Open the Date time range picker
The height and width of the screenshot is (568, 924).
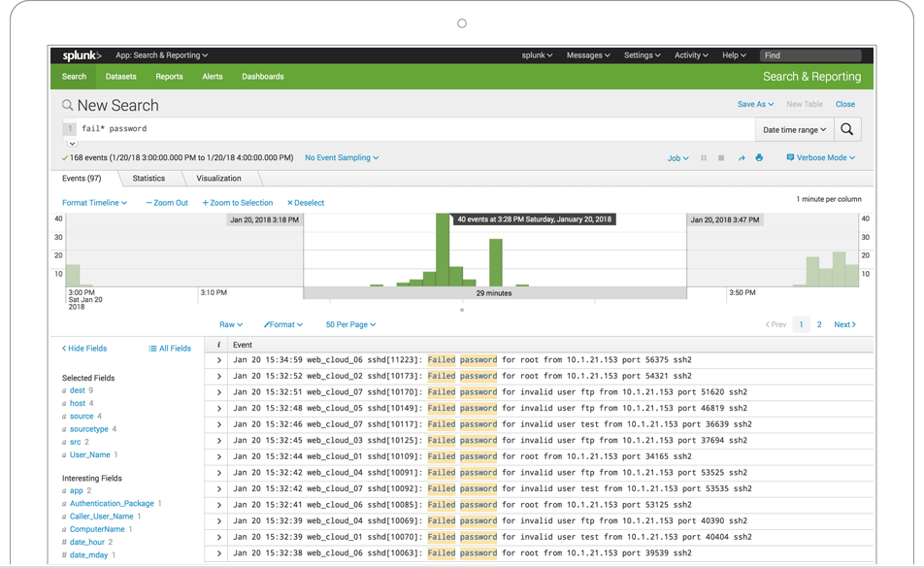tap(794, 130)
